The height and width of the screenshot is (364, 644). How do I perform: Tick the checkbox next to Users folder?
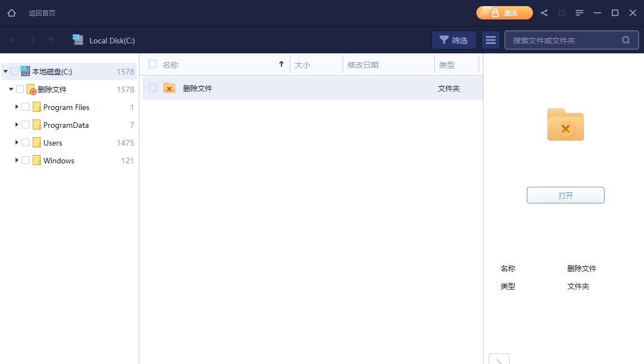pos(26,142)
